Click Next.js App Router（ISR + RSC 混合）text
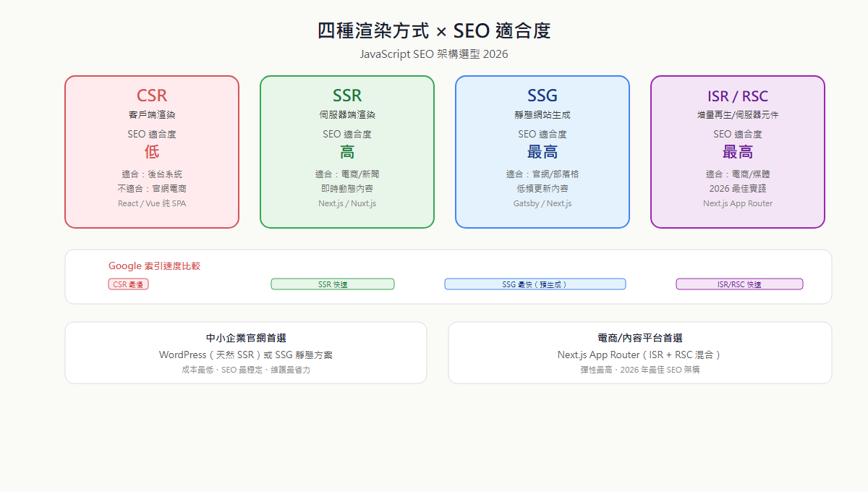This screenshot has height=492, width=868. coord(640,355)
